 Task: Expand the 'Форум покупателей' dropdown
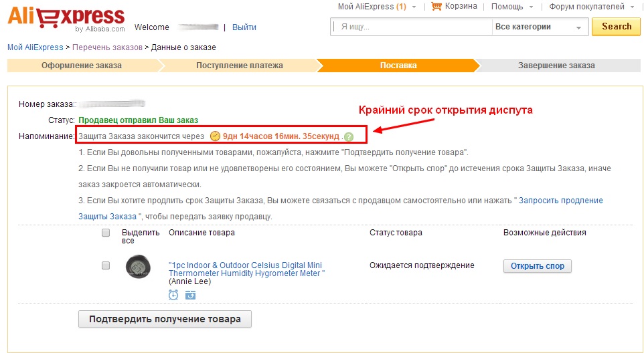pyautogui.click(x=592, y=7)
